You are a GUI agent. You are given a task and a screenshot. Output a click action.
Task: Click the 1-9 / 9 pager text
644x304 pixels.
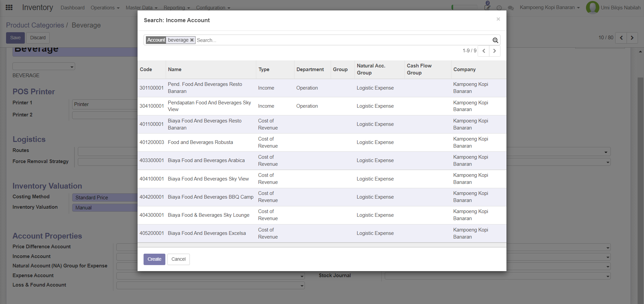tap(469, 51)
